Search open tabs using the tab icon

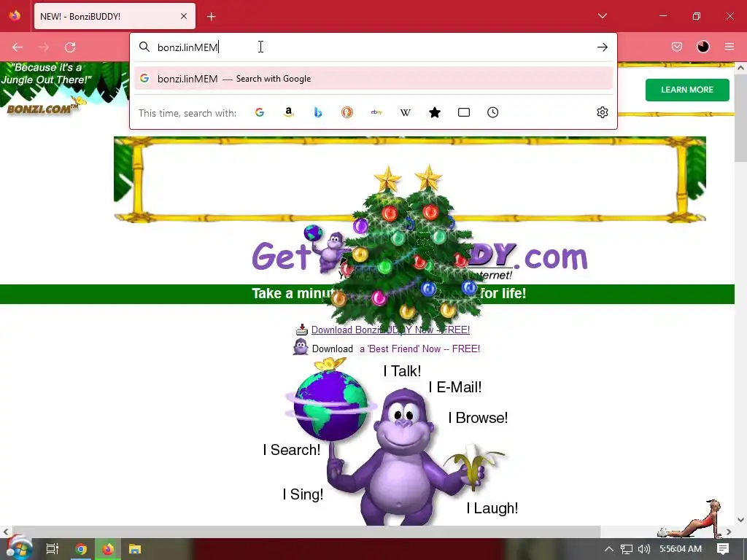click(463, 112)
